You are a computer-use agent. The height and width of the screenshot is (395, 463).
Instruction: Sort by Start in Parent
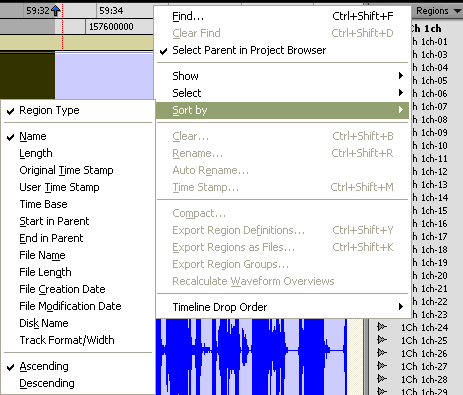pos(78,221)
